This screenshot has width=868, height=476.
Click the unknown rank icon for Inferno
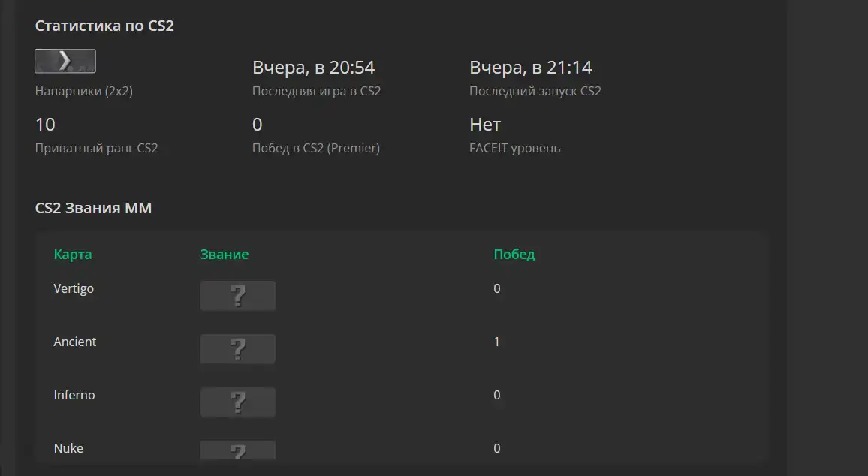pyautogui.click(x=237, y=402)
